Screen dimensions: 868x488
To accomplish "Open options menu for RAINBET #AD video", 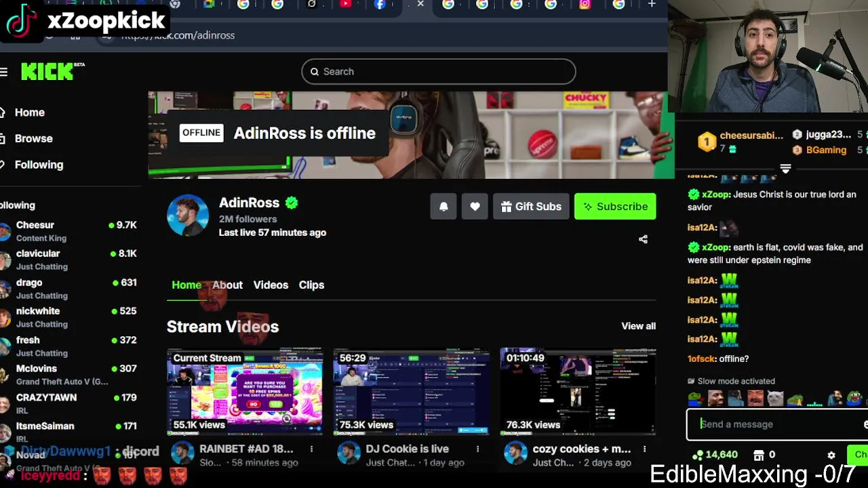I will [311, 449].
